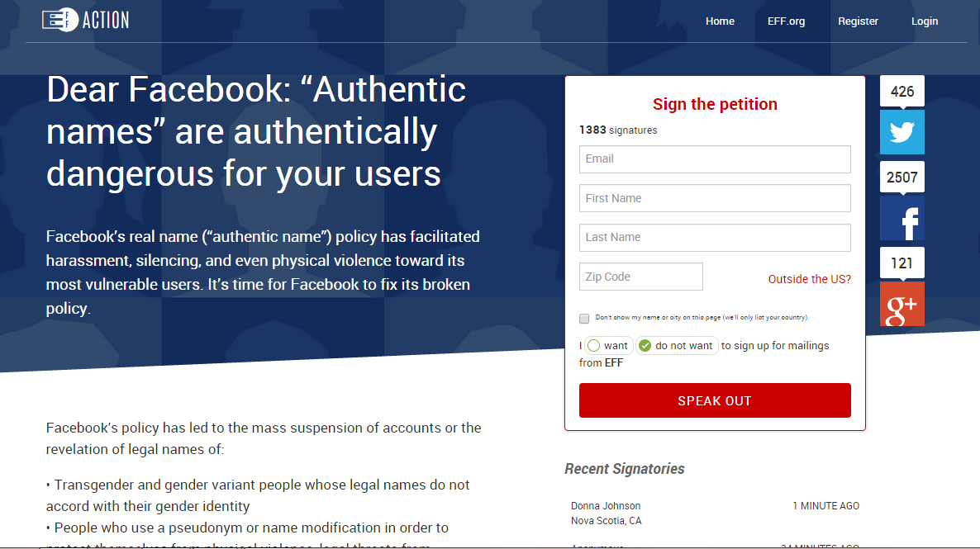Check the don't show my name checkbox
This screenshot has height=549, width=980.
click(584, 318)
